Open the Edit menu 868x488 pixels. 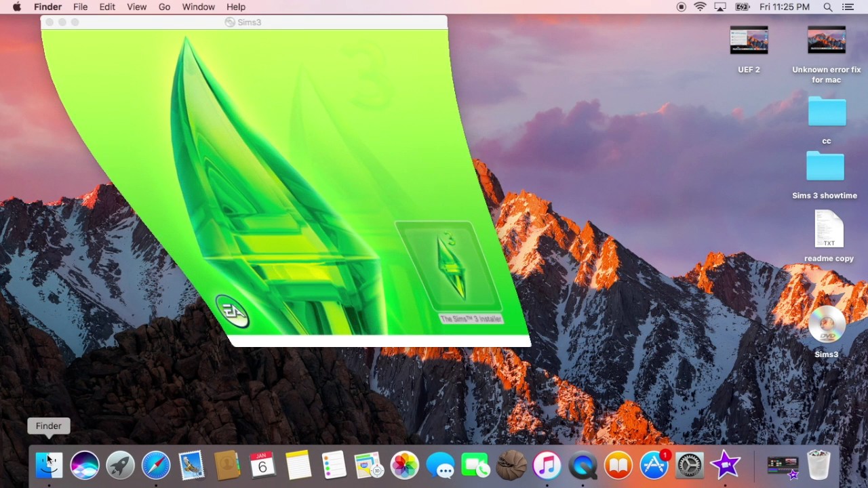pos(107,7)
